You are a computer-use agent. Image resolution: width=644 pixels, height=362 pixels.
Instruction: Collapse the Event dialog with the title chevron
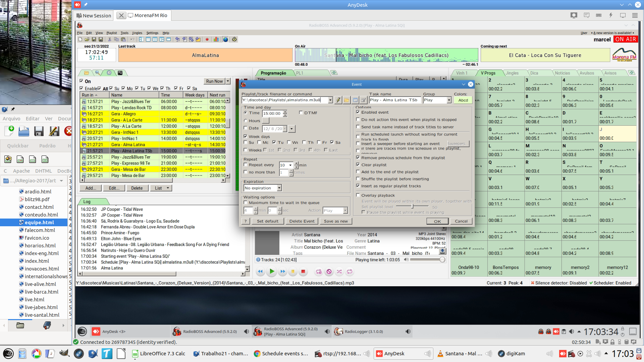tap(464, 84)
